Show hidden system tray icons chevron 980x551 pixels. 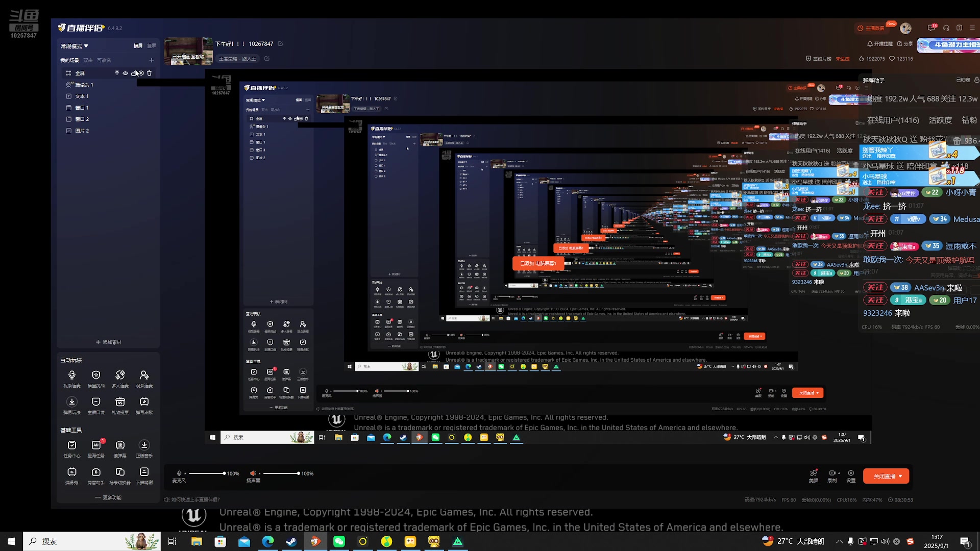(x=839, y=541)
